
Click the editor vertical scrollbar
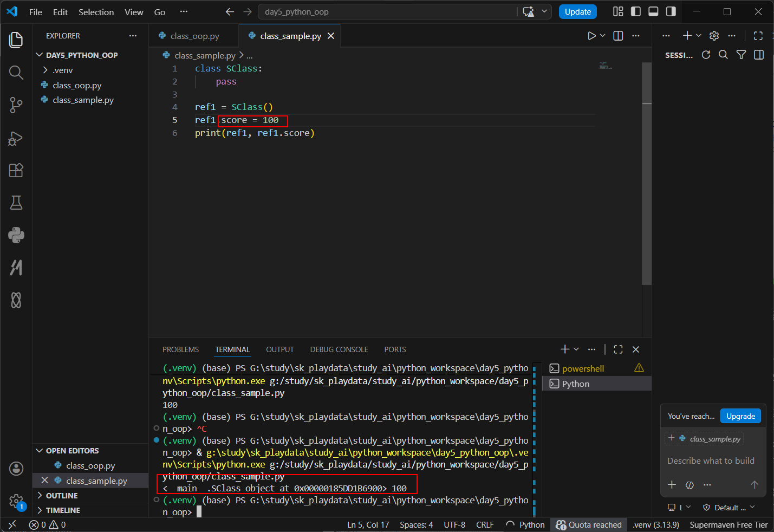[647, 173]
